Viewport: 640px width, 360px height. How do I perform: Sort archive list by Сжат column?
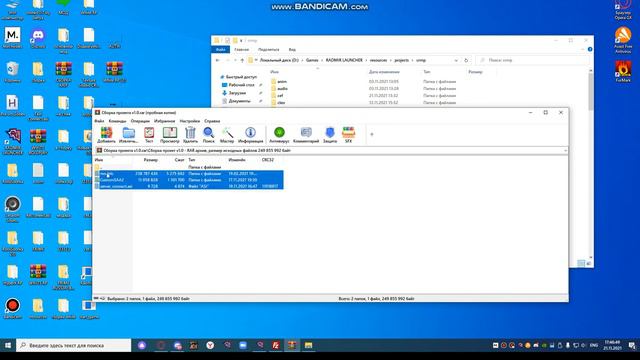pos(179,160)
